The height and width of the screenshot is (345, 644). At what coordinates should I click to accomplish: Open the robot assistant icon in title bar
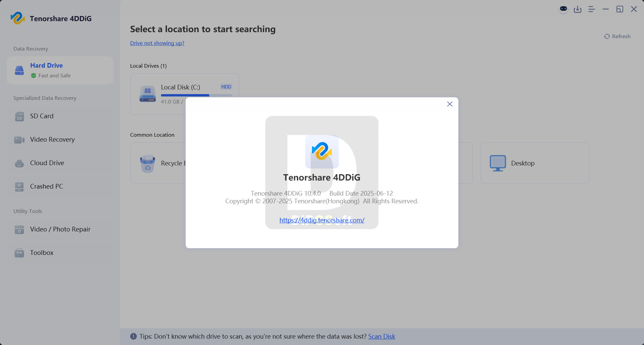[x=563, y=9]
